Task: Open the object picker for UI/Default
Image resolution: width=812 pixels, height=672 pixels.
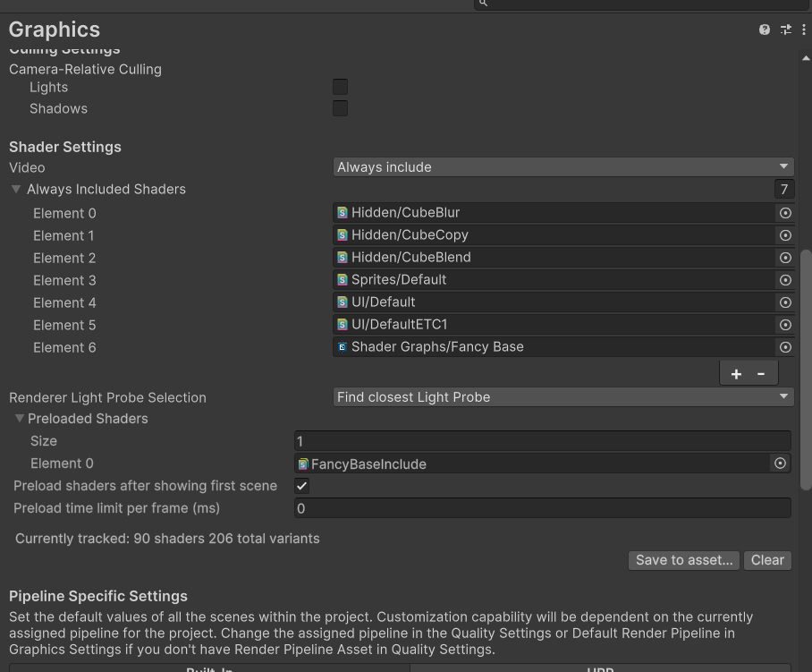Action: [x=785, y=302]
